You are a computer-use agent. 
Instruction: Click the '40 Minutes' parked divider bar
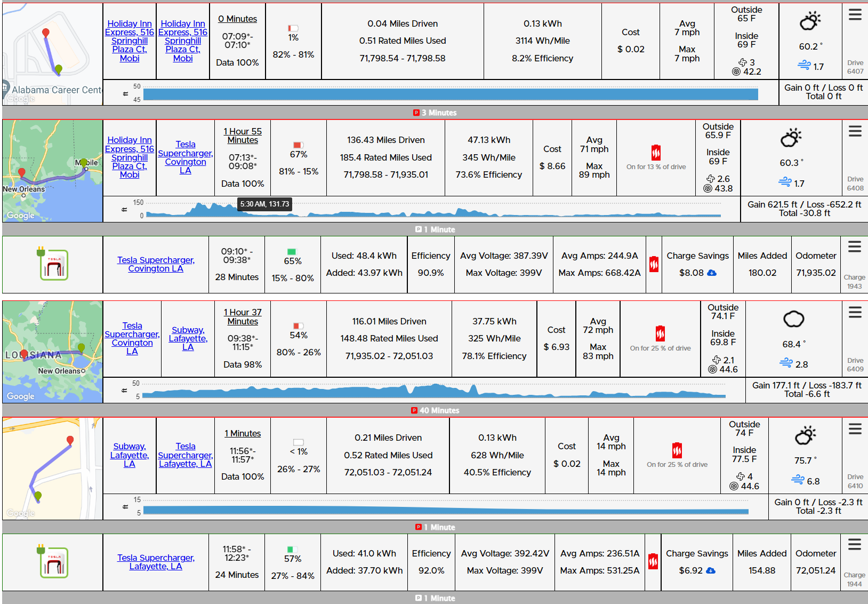tap(435, 410)
